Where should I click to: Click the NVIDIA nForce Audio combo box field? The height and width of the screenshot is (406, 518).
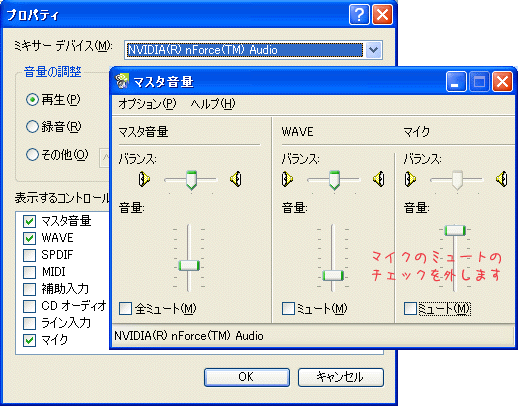pos(245,50)
